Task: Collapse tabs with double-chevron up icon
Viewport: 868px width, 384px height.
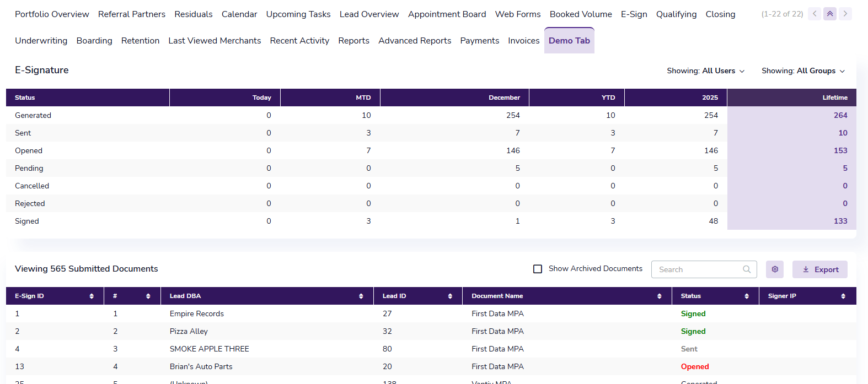Action: [830, 14]
